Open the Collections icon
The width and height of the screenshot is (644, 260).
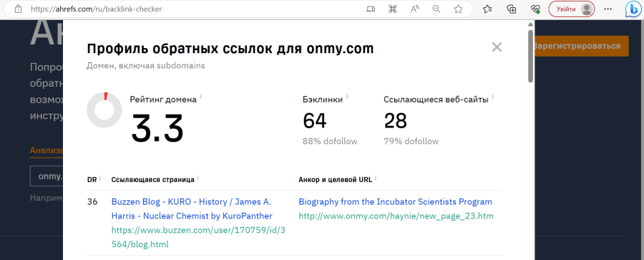pos(512,9)
